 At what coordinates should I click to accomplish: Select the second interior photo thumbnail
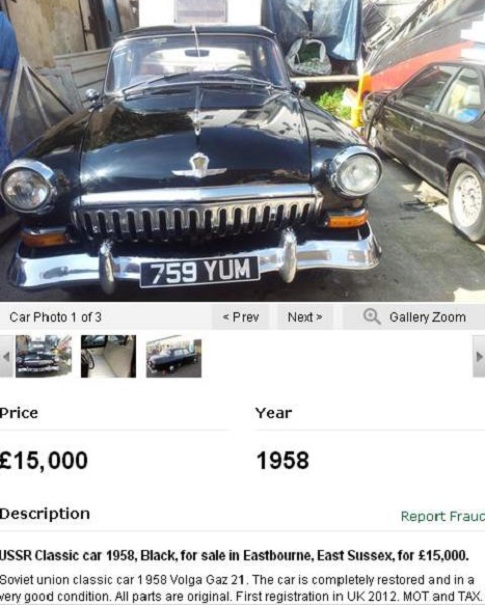coord(108,356)
